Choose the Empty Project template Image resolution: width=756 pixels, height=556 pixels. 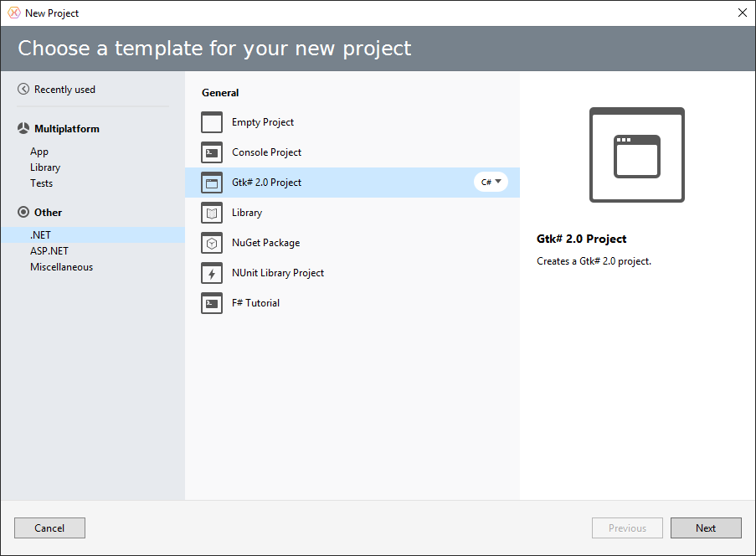352,122
